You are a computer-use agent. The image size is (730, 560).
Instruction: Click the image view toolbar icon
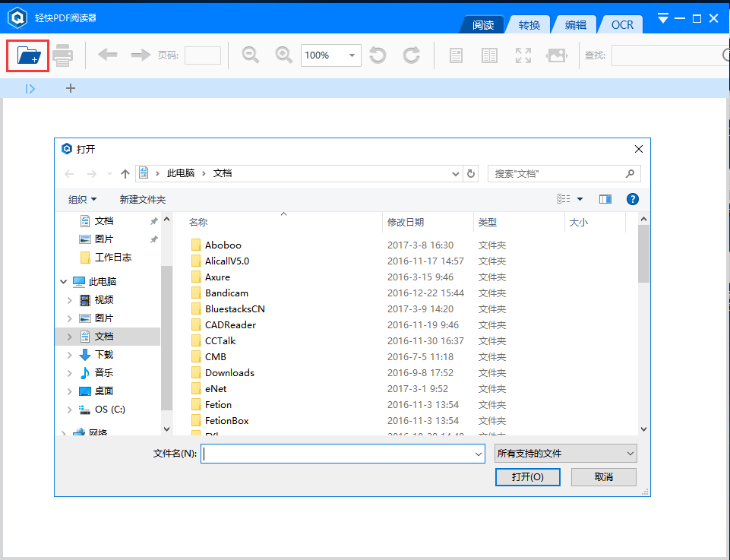coord(557,55)
